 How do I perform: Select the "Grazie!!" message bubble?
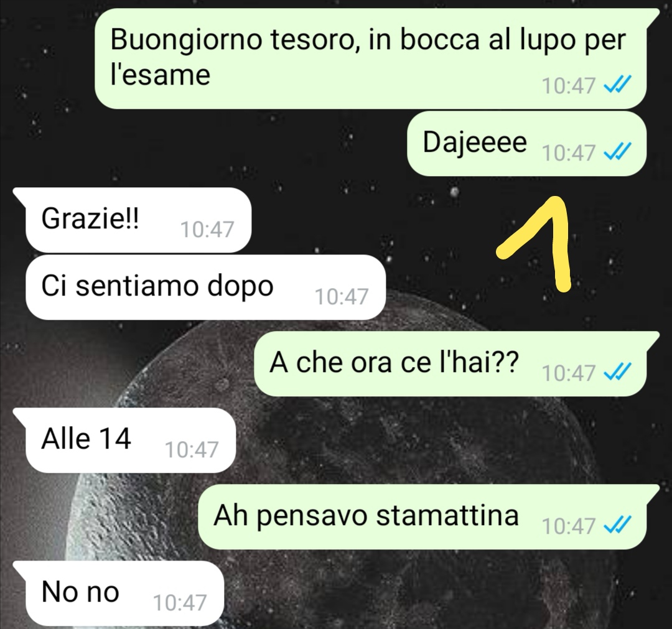[132, 220]
